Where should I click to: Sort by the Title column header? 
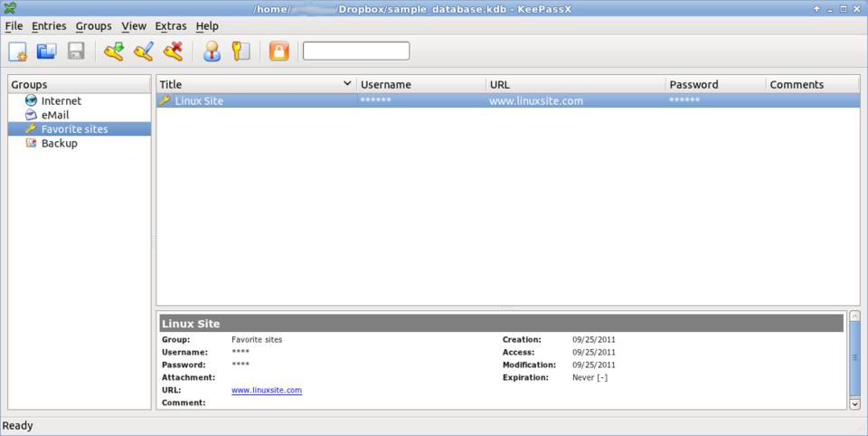pos(256,84)
